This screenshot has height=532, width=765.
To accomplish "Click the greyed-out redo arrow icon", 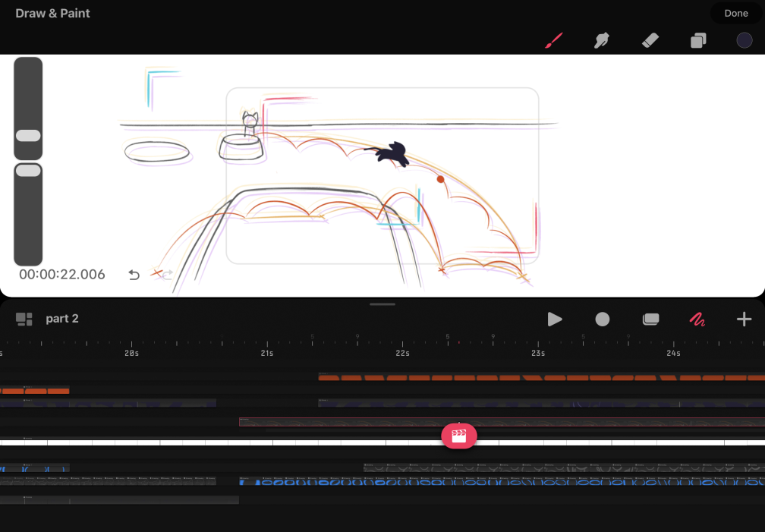I will (x=167, y=275).
